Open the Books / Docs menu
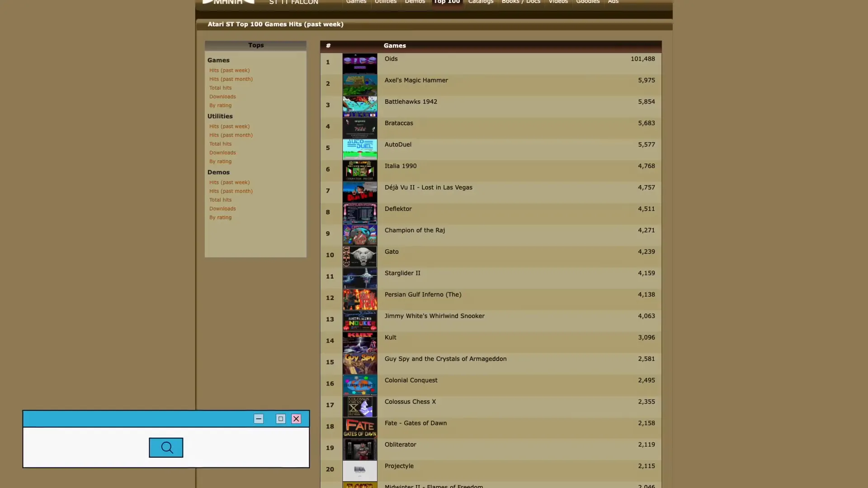The image size is (868, 488). coord(521,2)
